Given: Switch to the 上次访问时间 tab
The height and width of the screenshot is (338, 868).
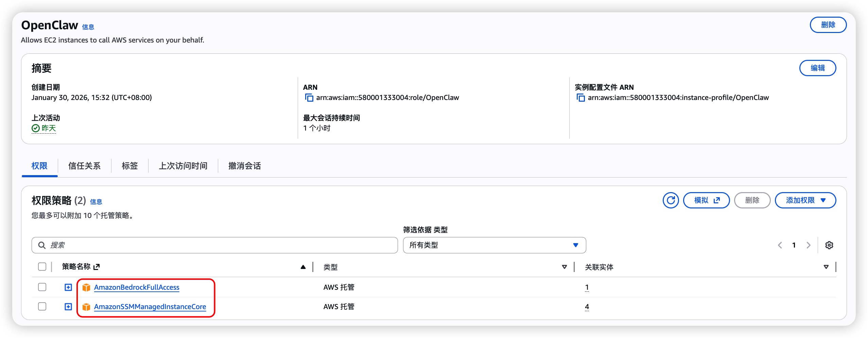Looking at the screenshot, I should click(x=183, y=166).
